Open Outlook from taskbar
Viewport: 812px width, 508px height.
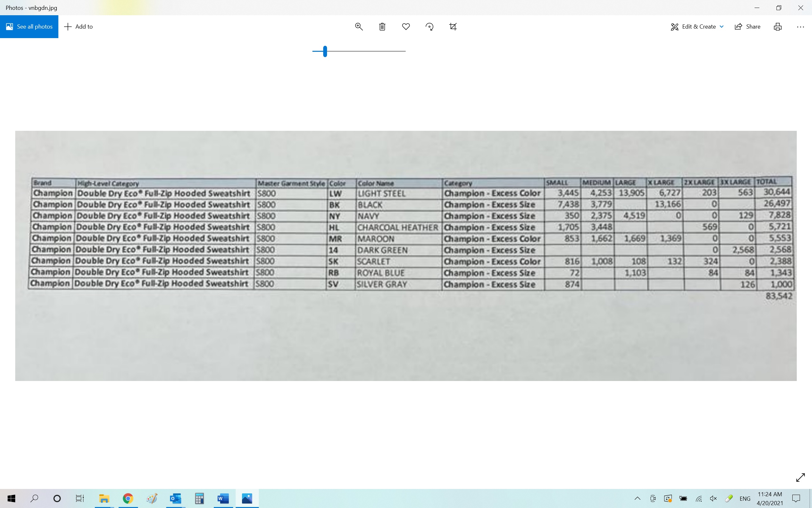[175, 498]
